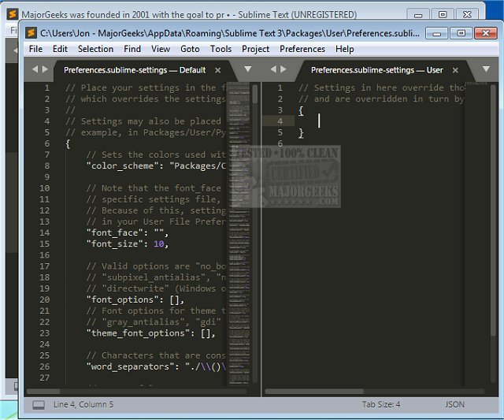
Task: Click the Sublime Text icon in the background MajorGeeks window
Action: [x=13, y=14]
